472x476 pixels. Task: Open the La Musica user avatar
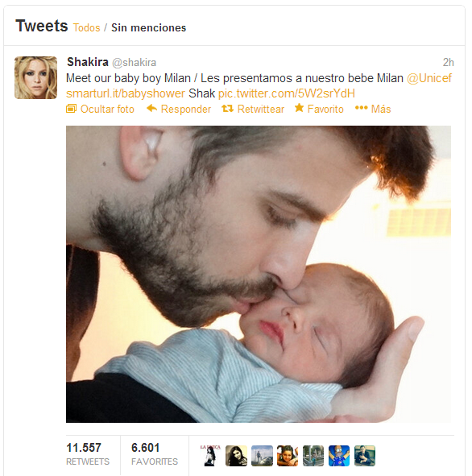point(210,456)
